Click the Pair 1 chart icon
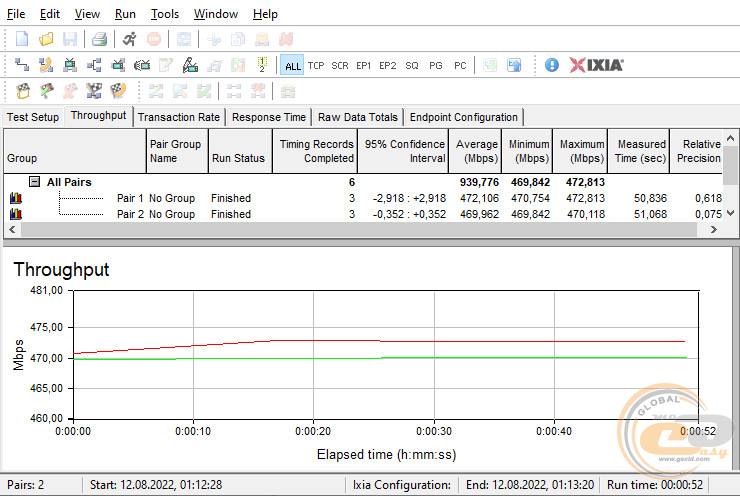740x496 pixels. [15, 198]
